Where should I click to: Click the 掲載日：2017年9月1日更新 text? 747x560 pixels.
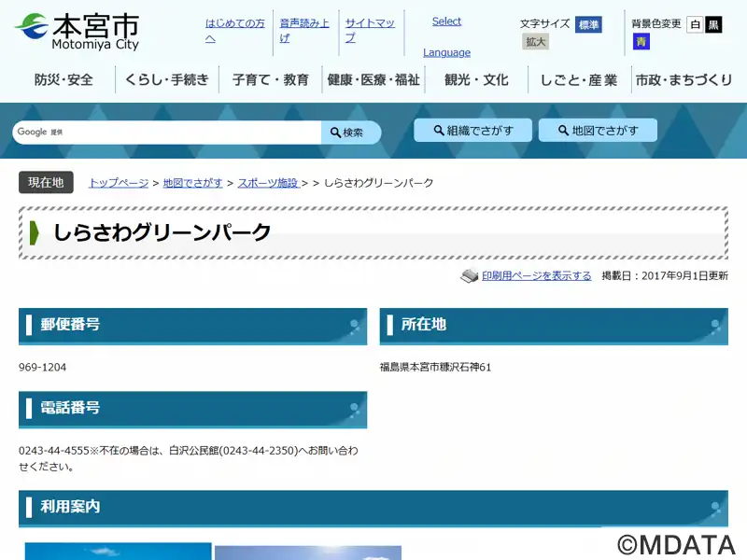click(665, 275)
